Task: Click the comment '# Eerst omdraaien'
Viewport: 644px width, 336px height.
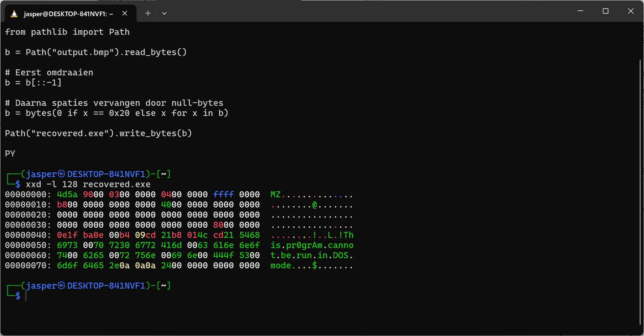Action: [x=49, y=73]
